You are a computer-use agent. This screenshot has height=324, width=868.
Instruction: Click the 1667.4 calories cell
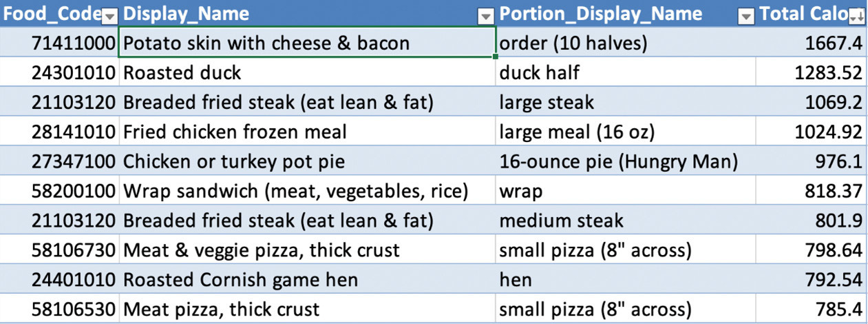812,43
